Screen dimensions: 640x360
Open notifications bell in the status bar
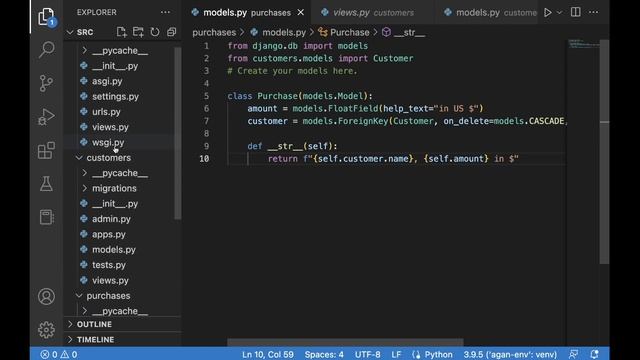594,354
